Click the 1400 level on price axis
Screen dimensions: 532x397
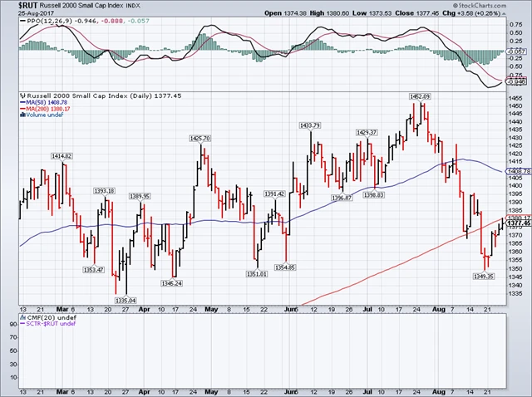point(515,186)
